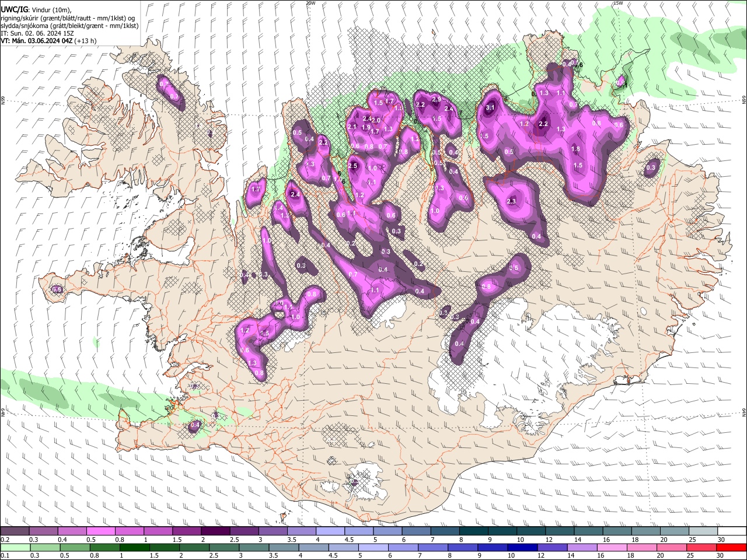This screenshot has height=560, width=747.
Task: Click the rain legend swatch for 8–9 mm
Action: tap(462, 548)
